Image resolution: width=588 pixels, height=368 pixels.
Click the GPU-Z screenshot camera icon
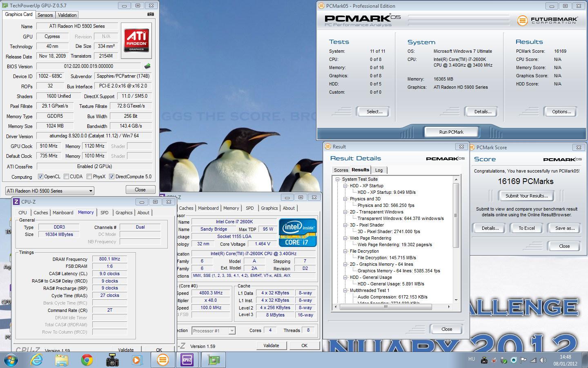151,14
